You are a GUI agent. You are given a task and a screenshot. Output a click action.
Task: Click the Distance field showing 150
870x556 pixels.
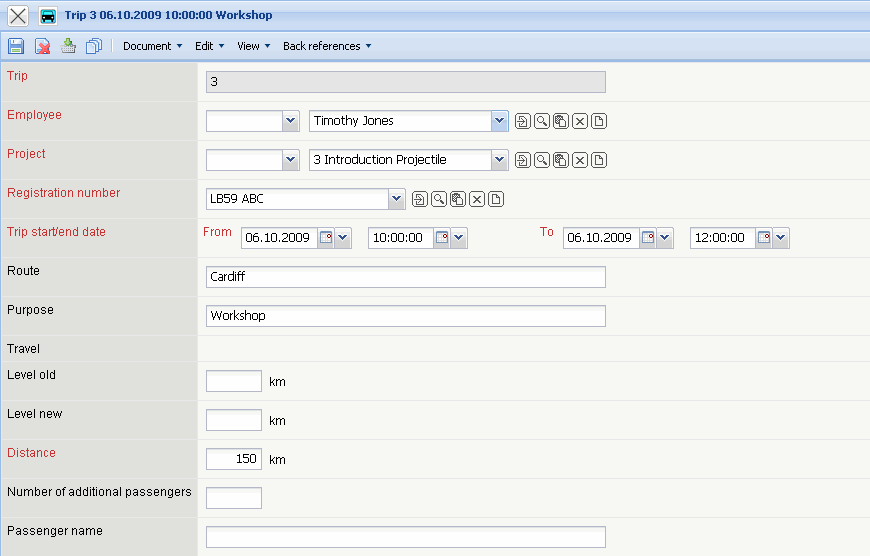coord(233,459)
